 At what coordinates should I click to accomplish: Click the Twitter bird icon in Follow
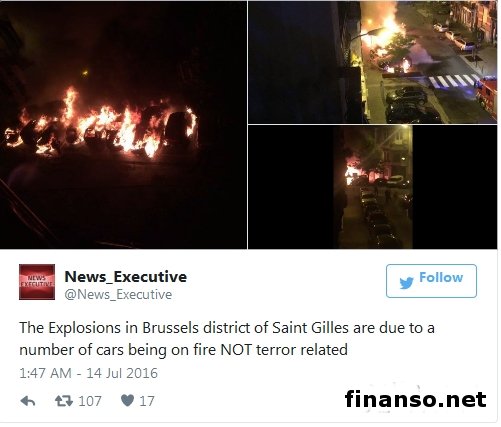click(x=407, y=283)
